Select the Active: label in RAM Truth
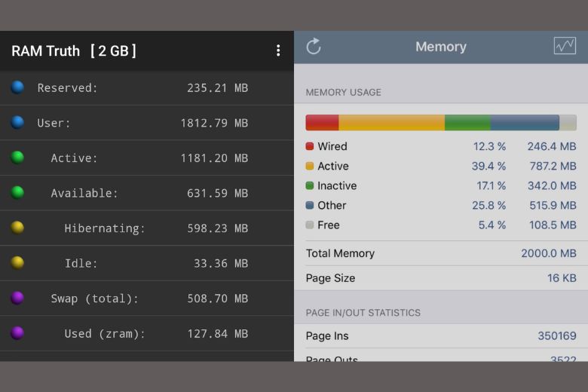This screenshot has width=588, height=392. click(74, 158)
